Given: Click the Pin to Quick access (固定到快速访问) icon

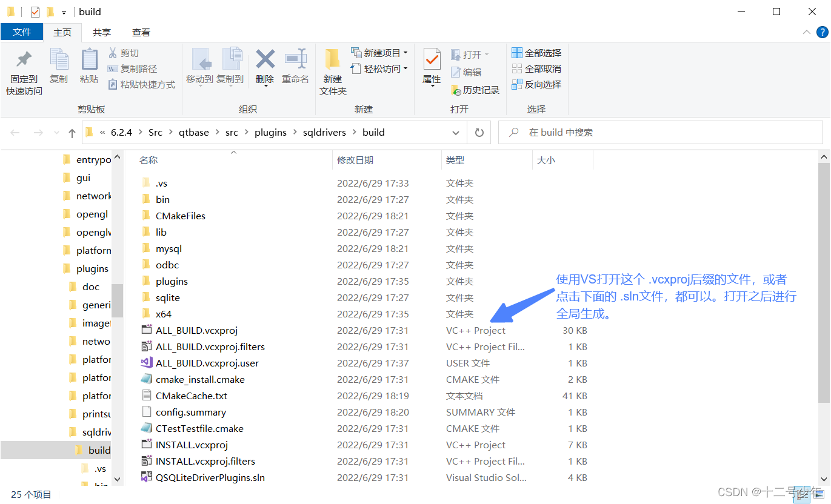Looking at the screenshot, I should point(24,59).
